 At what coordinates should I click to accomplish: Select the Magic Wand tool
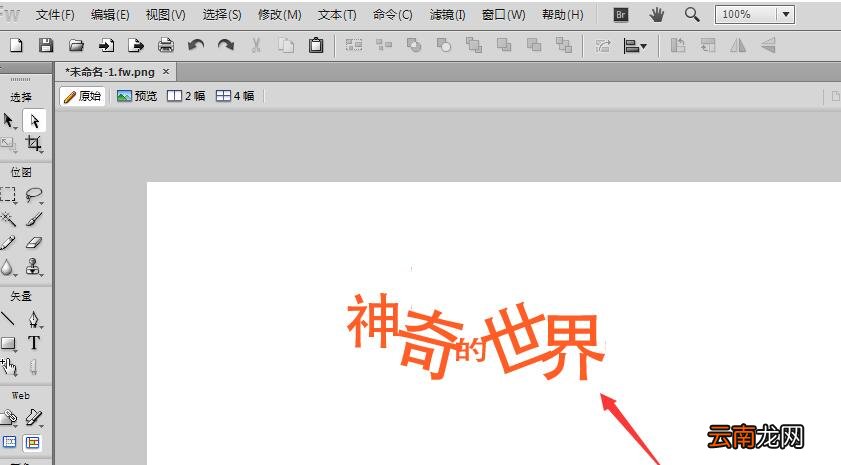click(9, 219)
